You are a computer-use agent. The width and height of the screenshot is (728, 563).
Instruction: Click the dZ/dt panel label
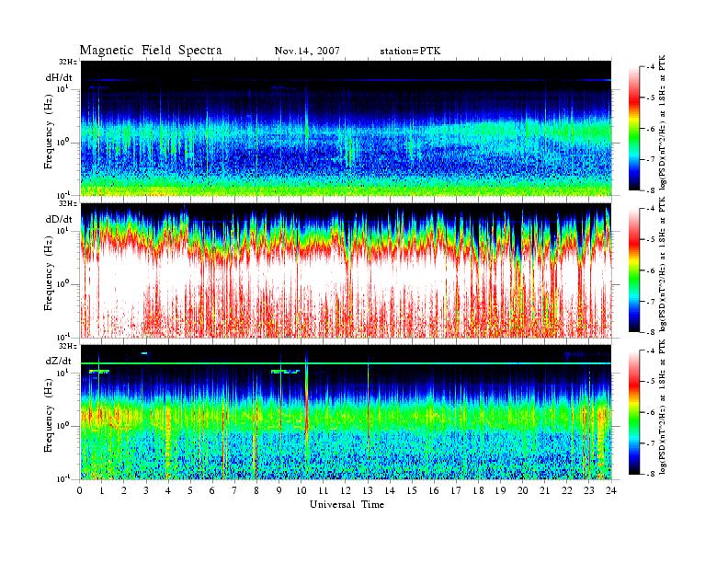(x=59, y=361)
